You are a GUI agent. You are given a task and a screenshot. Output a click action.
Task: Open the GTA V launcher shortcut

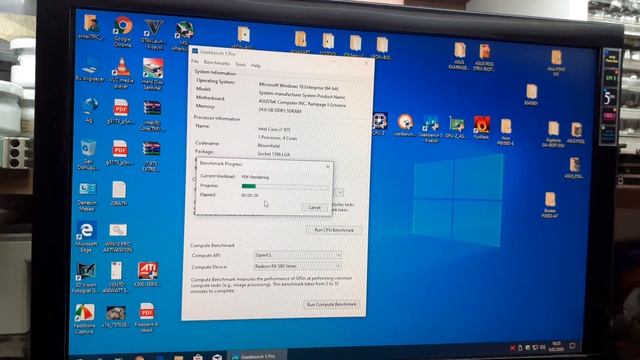pos(154,34)
